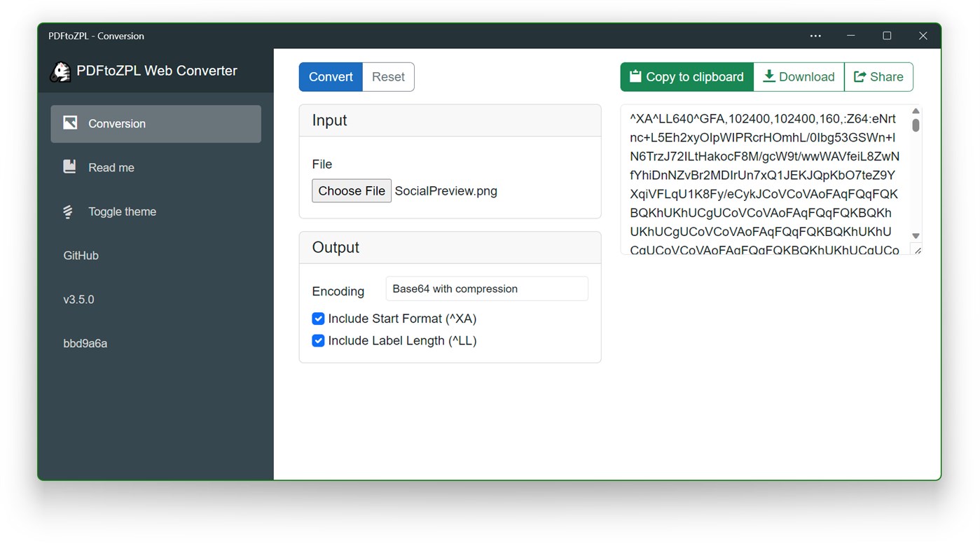Screen dimensions: 980x544
Task: Click the Conversion image icon in sidebar
Action: (x=70, y=123)
